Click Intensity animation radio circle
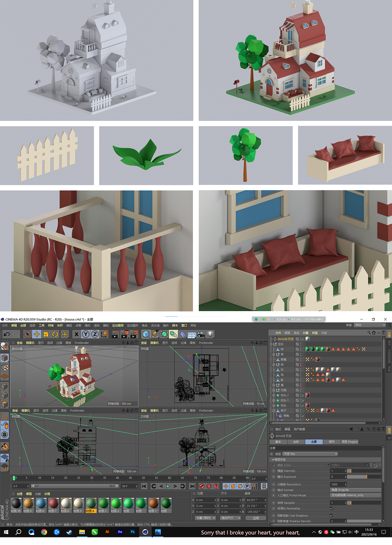392x545 pixels. pyautogui.click(x=273, y=471)
